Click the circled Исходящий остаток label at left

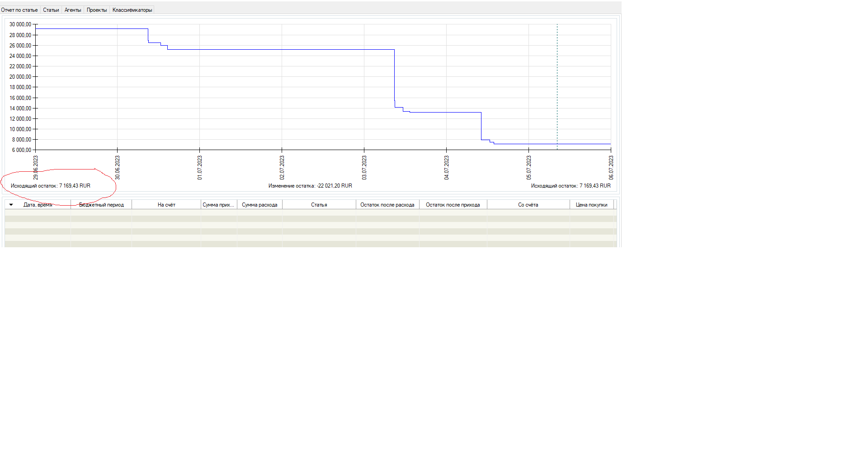51,186
